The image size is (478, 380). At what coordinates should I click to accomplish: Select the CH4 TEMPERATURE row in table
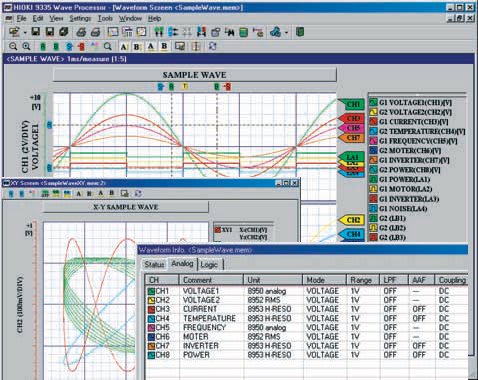[x=307, y=318]
